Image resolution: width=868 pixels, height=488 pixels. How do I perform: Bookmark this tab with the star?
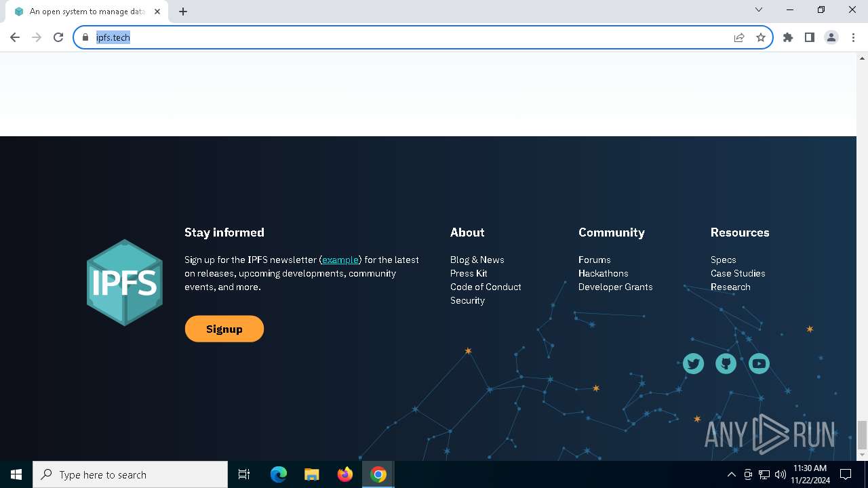pos(761,37)
